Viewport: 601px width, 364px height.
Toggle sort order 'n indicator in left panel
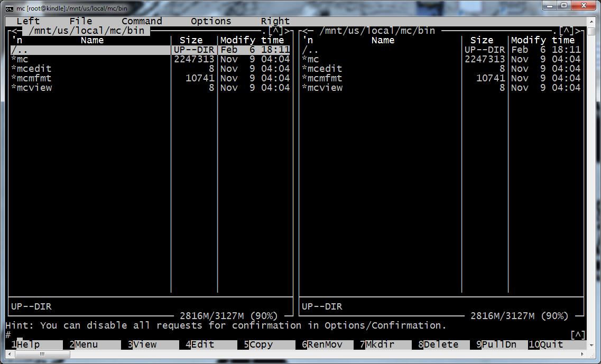17,40
